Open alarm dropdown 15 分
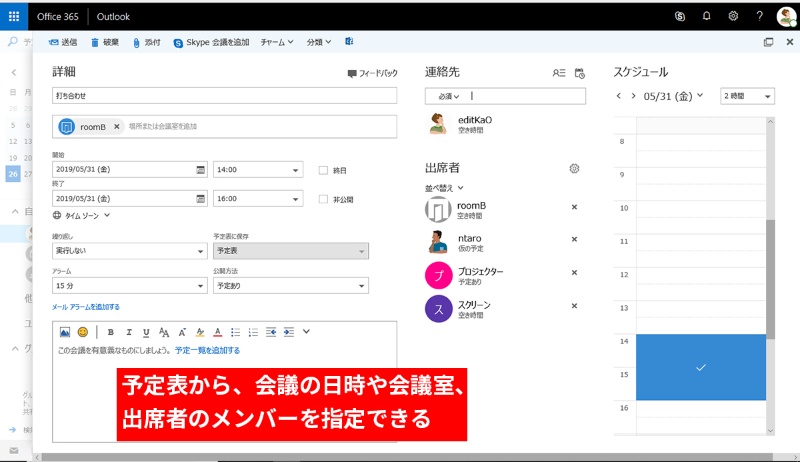Viewport: 800px width, 462px height. pyautogui.click(x=130, y=286)
